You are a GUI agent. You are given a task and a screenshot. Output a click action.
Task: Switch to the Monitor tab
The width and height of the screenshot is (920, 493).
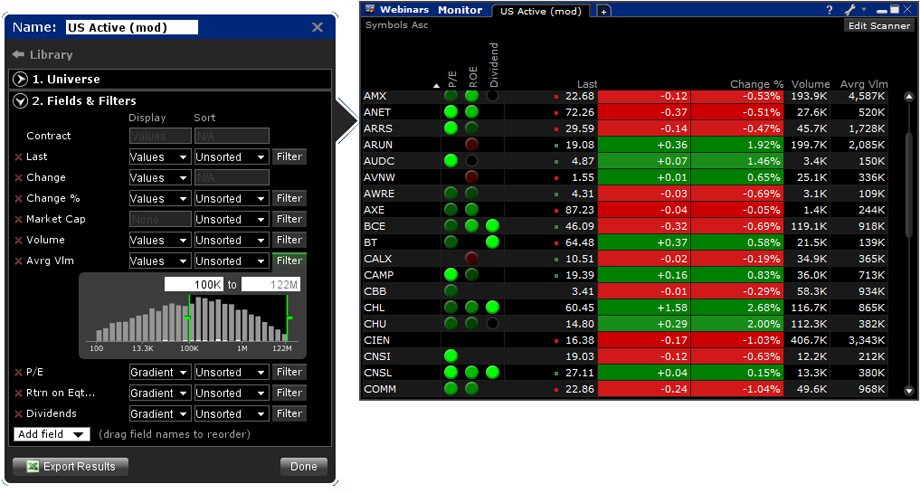tap(460, 10)
